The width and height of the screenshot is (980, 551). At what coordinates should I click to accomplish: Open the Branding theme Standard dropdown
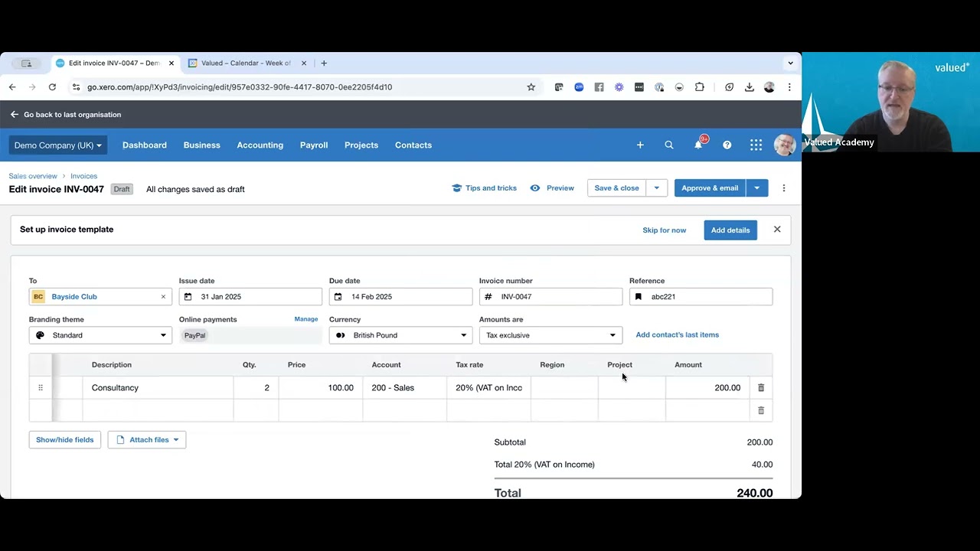pos(101,335)
